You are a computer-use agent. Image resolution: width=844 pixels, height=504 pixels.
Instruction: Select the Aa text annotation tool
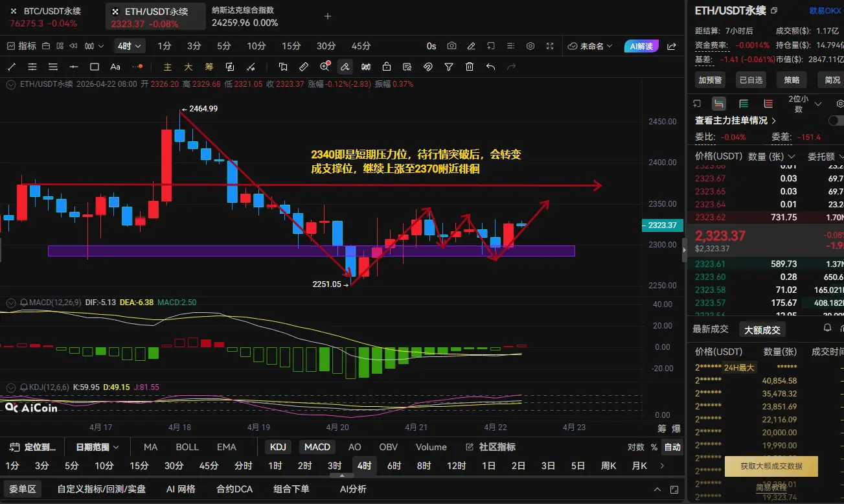(115, 67)
